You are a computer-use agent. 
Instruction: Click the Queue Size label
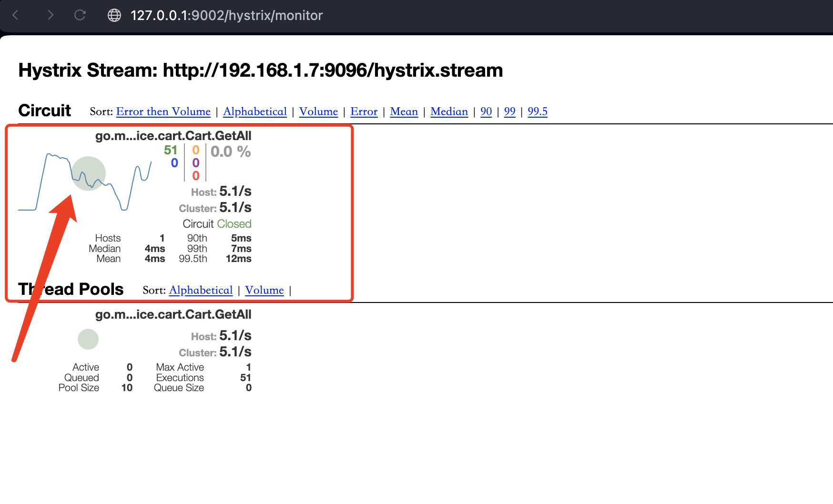(179, 388)
